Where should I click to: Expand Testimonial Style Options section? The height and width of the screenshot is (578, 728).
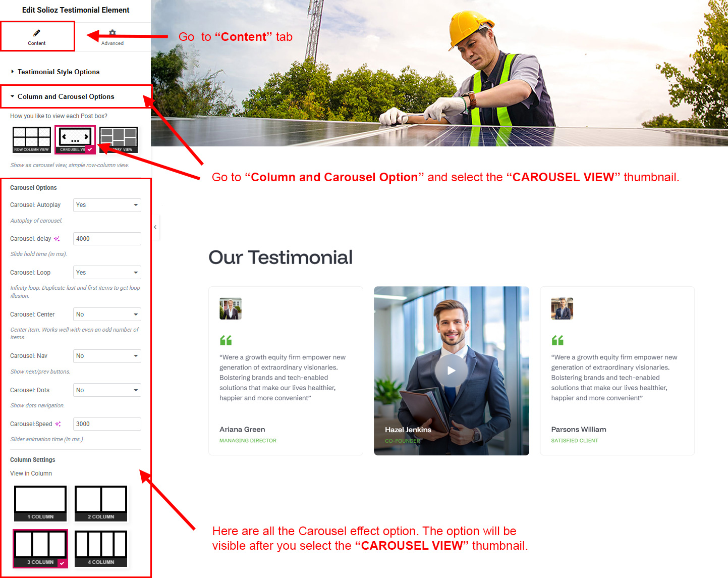click(58, 72)
